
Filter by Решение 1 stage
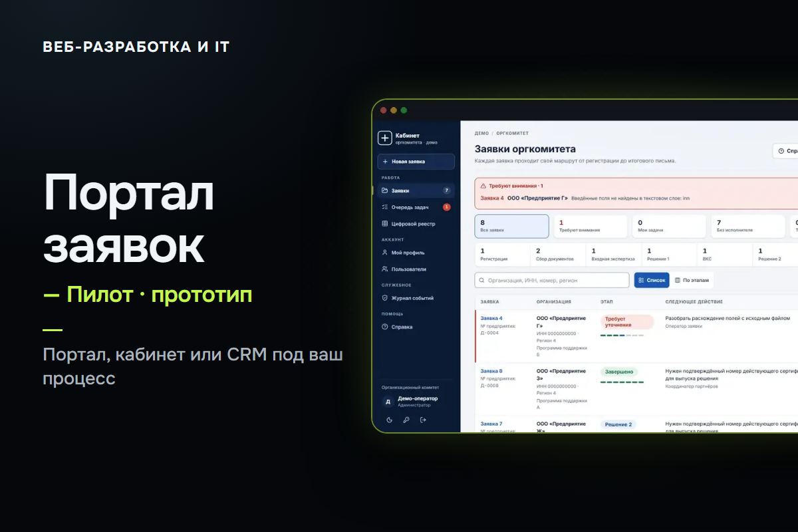tap(670, 255)
